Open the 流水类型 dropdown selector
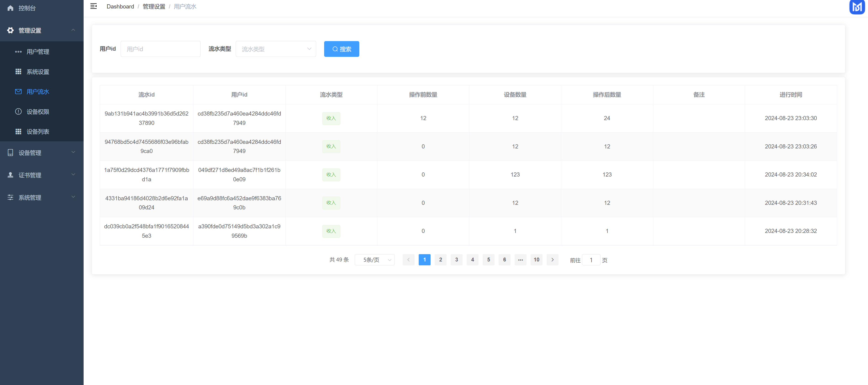868x385 pixels. (276, 49)
